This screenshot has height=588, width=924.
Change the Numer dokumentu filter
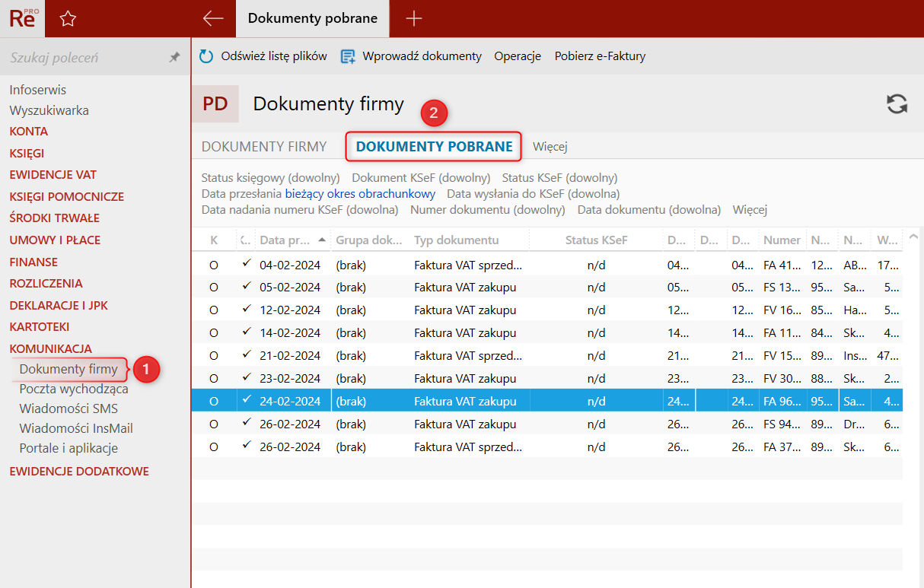click(488, 209)
